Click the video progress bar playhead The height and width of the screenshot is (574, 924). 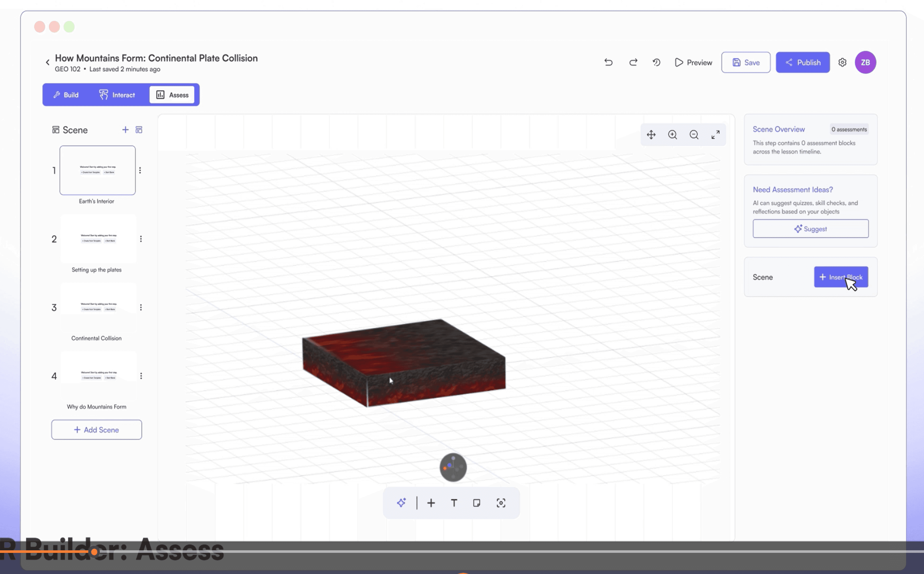pyautogui.click(x=94, y=551)
